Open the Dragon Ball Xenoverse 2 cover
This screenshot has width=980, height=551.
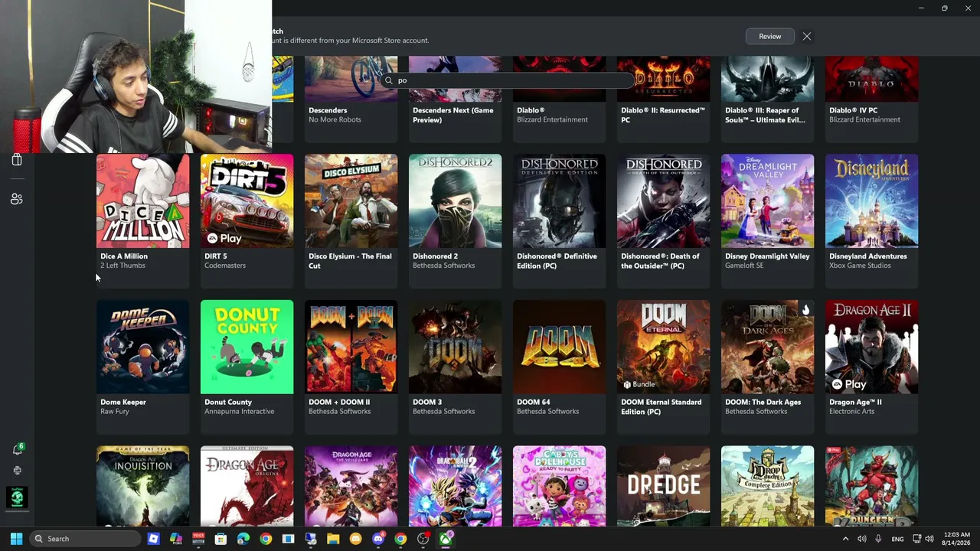[x=455, y=486]
